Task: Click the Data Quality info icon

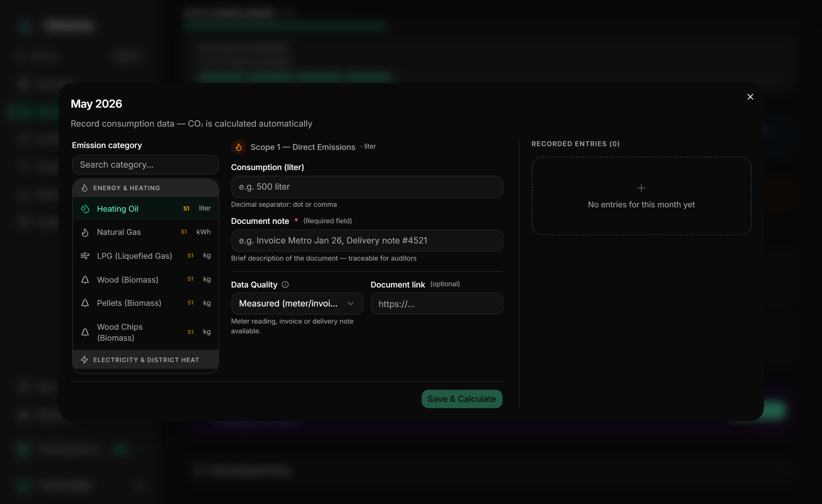Action: tap(285, 285)
